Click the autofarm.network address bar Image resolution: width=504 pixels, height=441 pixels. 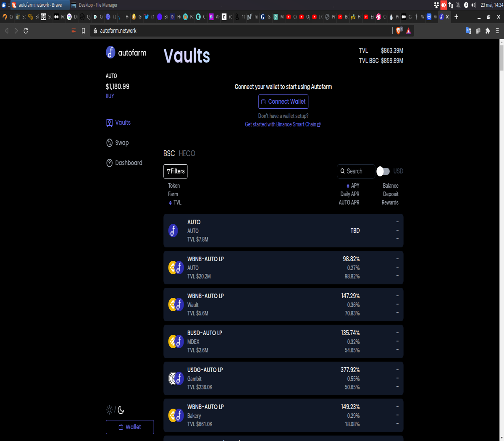point(241,31)
